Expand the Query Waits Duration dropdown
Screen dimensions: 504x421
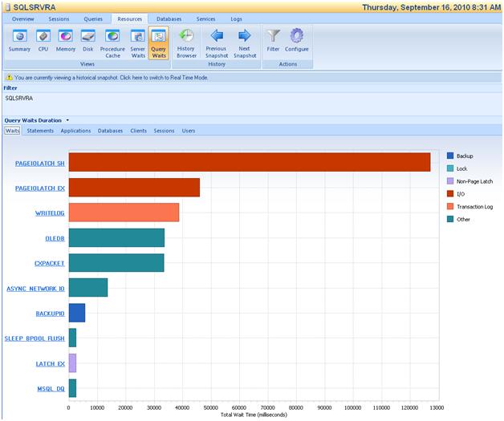pyautogui.click(x=67, y=120)
